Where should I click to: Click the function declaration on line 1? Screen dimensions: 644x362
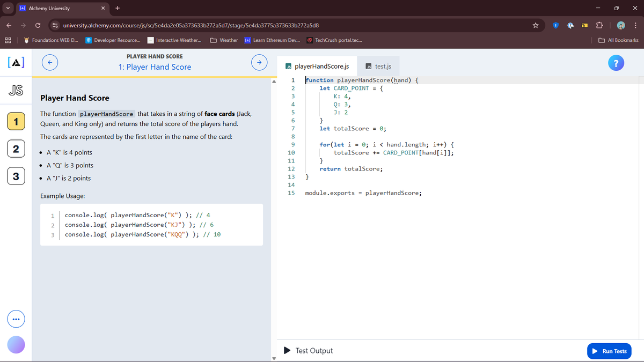click(362, 80)
